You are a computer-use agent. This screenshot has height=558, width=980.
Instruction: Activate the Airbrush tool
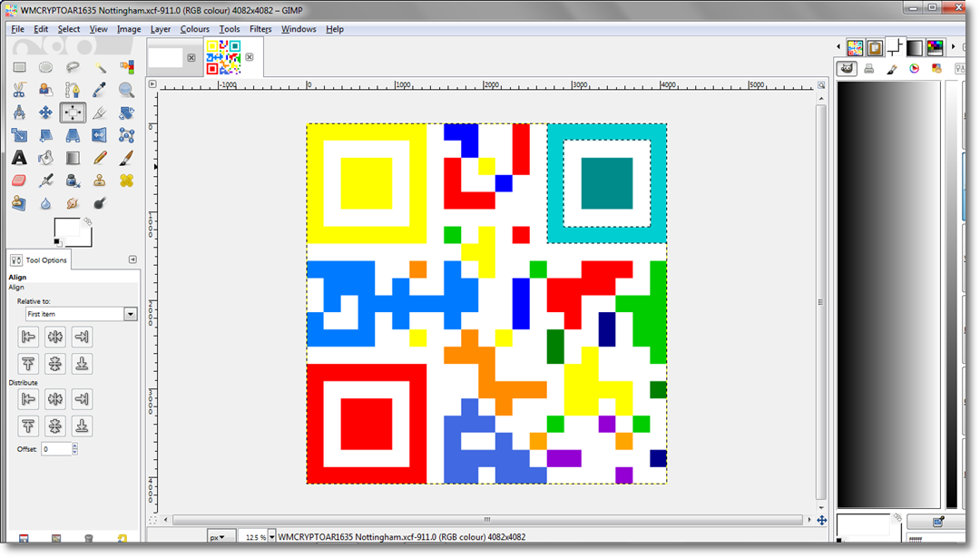(x=45, y=181)
